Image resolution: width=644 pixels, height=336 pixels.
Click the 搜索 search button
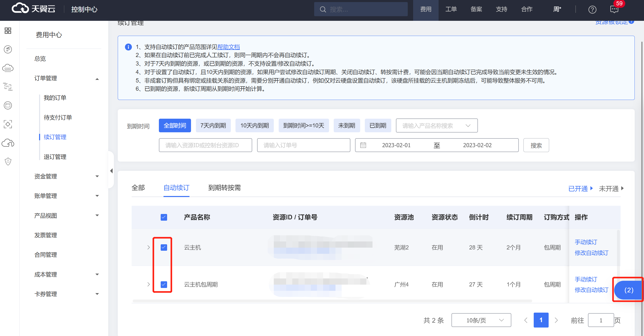(x=536, y=145)
